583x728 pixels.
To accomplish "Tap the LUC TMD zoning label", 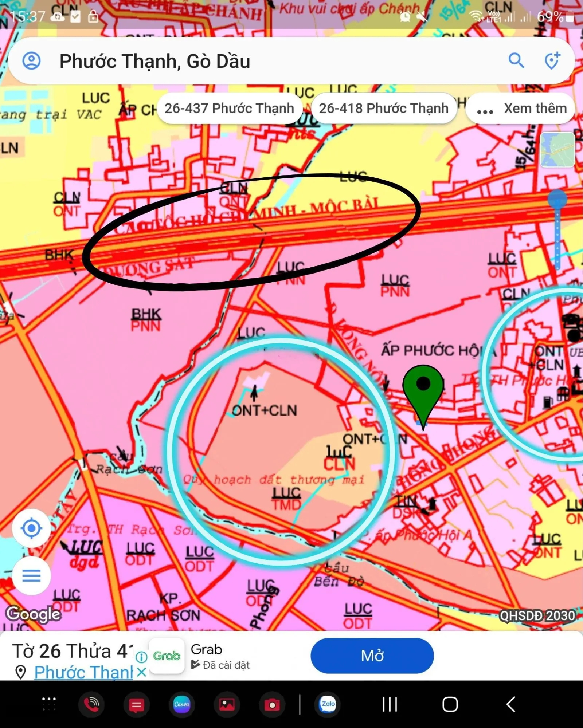I will point(287,499).
